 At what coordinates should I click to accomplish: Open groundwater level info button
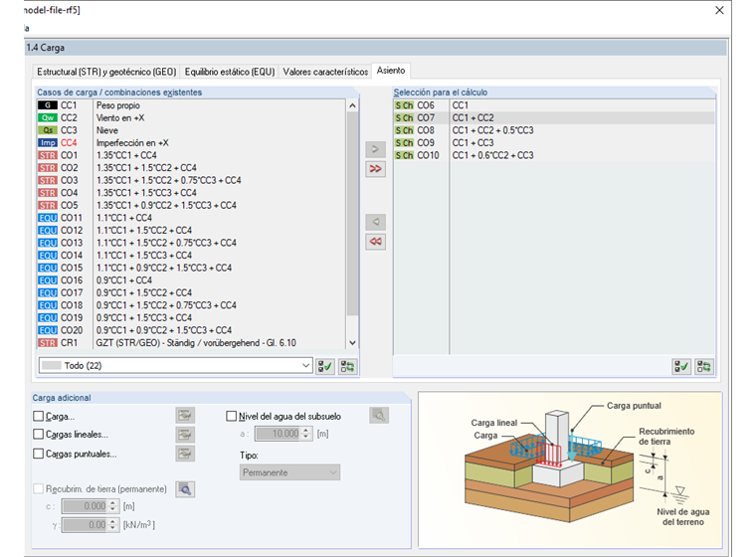[x=379, y=415]
